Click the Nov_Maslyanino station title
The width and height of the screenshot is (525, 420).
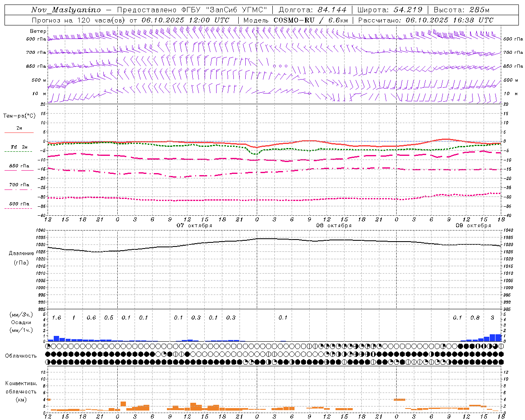pos(66,10)
